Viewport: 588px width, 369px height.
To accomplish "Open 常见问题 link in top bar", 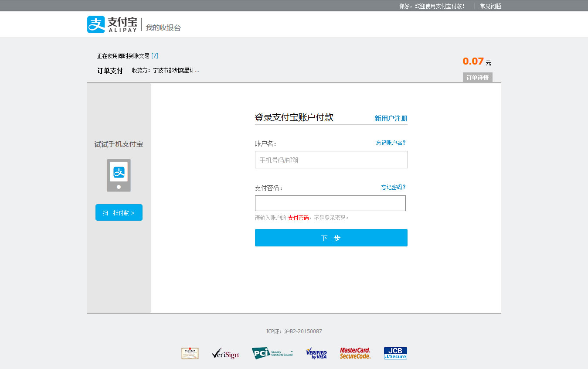I will (x=490, y=6).
